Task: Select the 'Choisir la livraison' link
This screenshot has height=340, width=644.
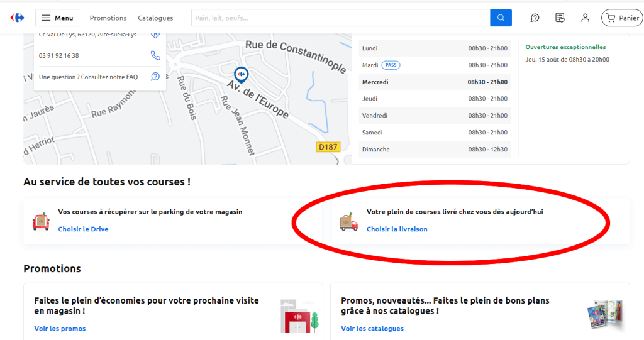Action: pyautogui.click(x=397, y=229)
